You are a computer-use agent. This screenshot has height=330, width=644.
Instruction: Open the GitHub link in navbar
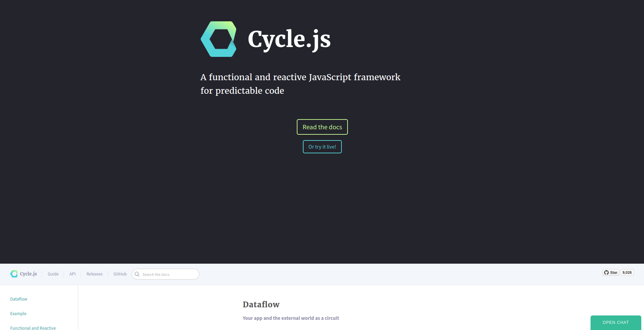[120, 274]
